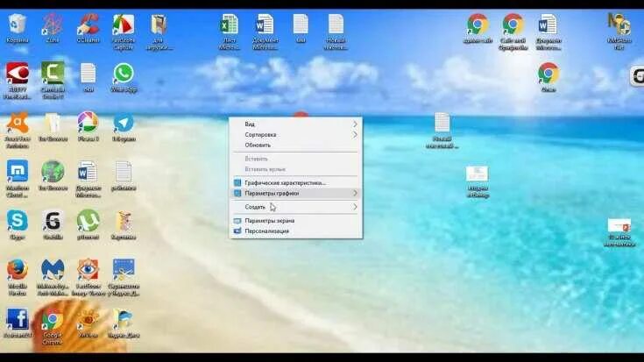Select the black letter G shortcut next to Skype
Viewport: 644px width, 362px height.
pos(53,221)
